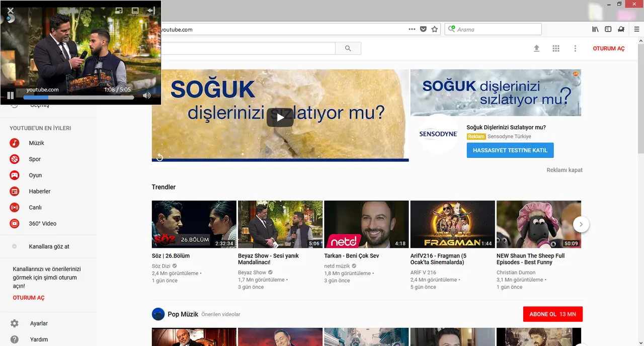Screen dimensions: 644x346
Task: Close the floating mini video player
Action: (x=11, y=10)
